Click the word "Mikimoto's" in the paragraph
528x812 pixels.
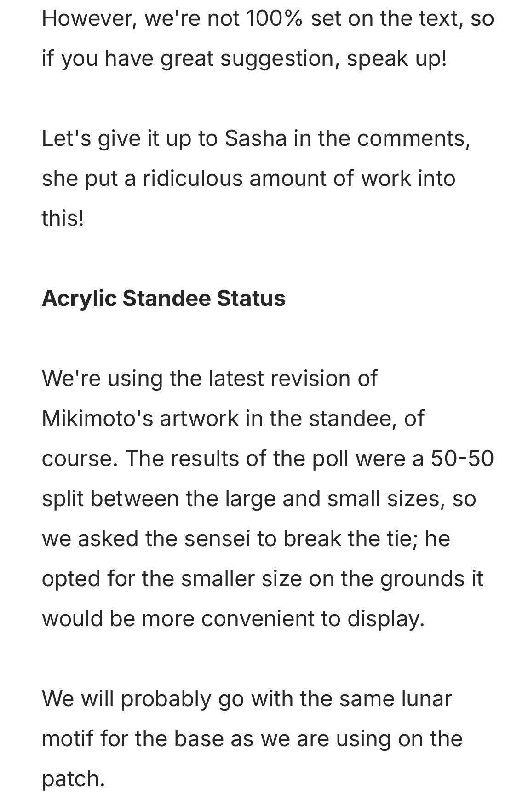(x=97, y=419)
